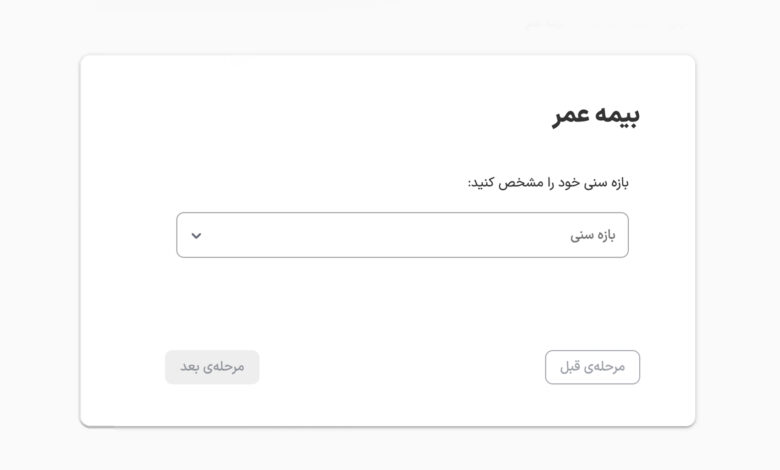
Task: Focus the age range select field
Action: coord(402,235)
